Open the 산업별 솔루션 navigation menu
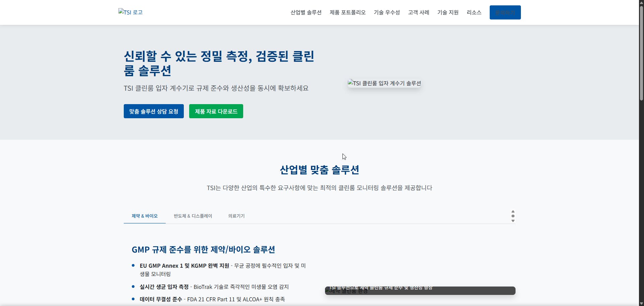The image size is (644, 306). (306, 12)
